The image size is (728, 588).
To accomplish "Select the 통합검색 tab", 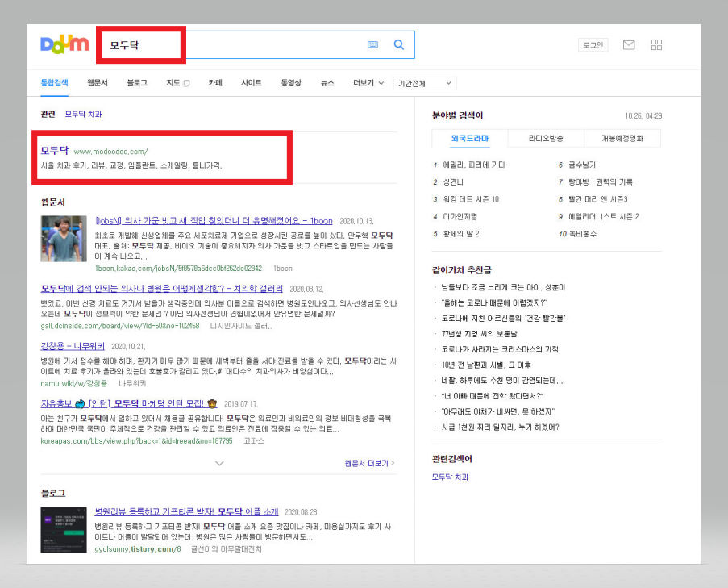I will (54, 82).
